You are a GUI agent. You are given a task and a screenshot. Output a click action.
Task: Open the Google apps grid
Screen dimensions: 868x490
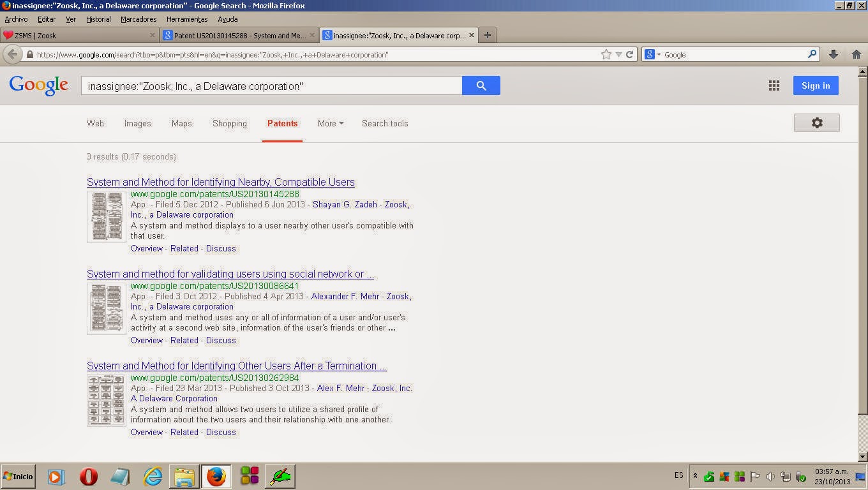774,85
